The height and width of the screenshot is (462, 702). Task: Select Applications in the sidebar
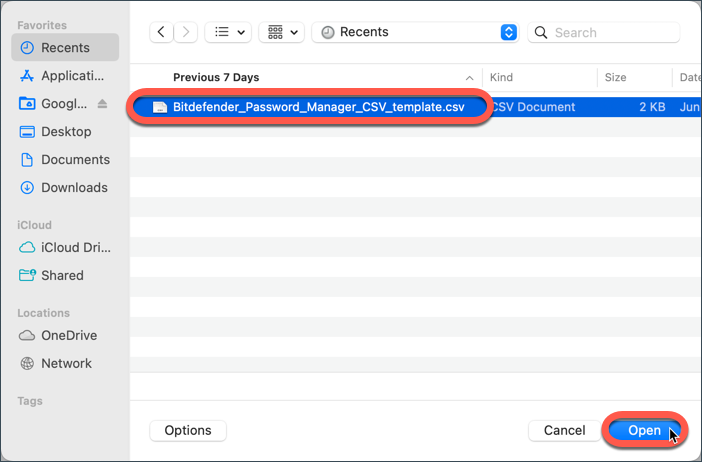point(65,76)
